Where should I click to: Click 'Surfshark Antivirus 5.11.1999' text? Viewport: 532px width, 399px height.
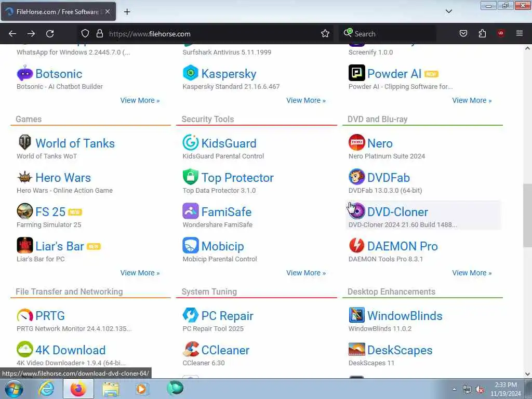click(227, 52)
